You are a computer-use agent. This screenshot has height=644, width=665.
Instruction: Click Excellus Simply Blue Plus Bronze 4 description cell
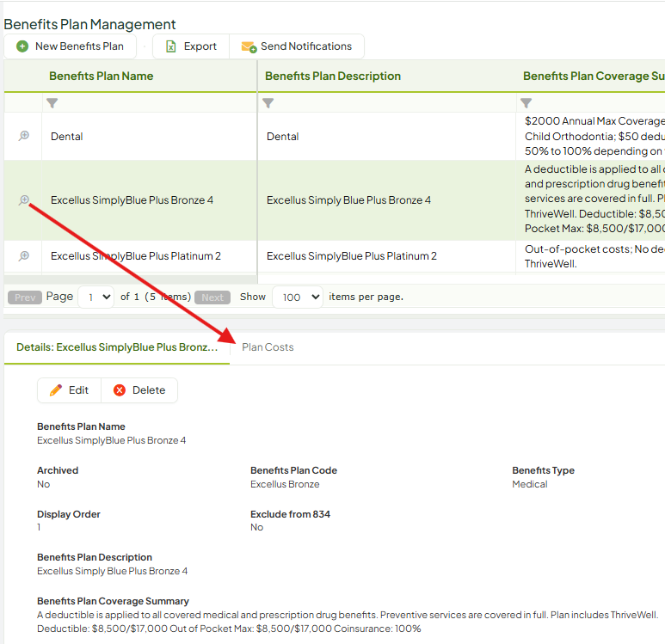(x=386, y=200)
